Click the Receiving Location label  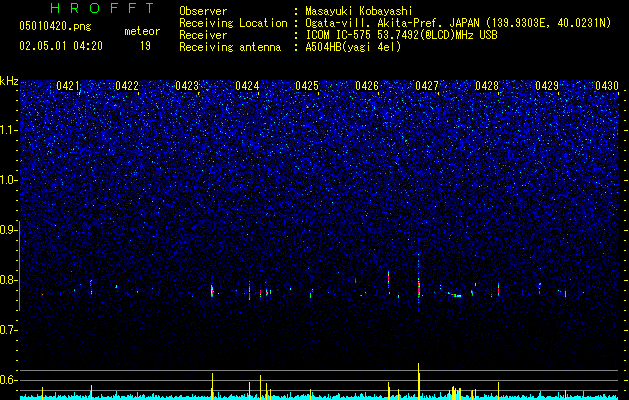233,23
